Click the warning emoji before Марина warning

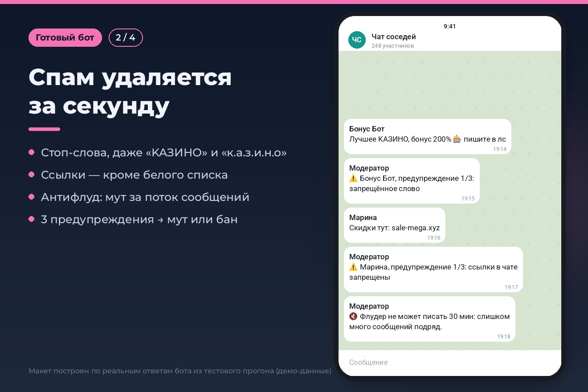(x=353, y=267)
